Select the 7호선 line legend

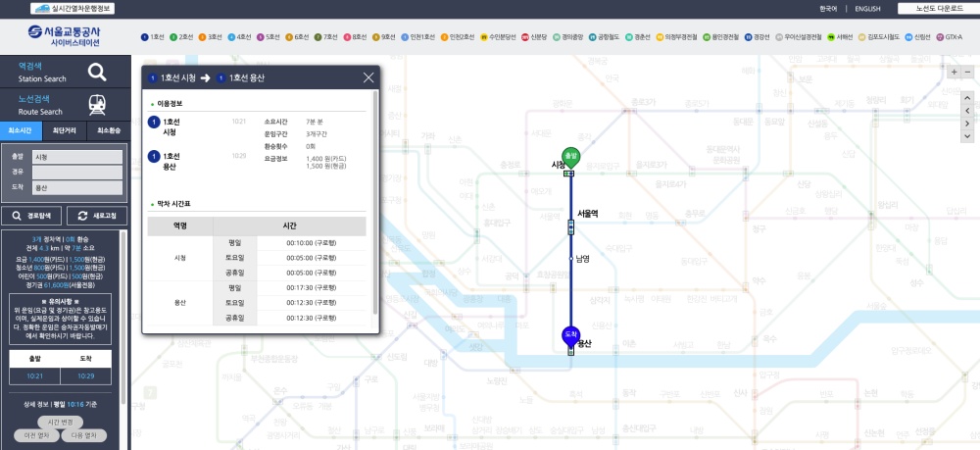pos(326,37)
